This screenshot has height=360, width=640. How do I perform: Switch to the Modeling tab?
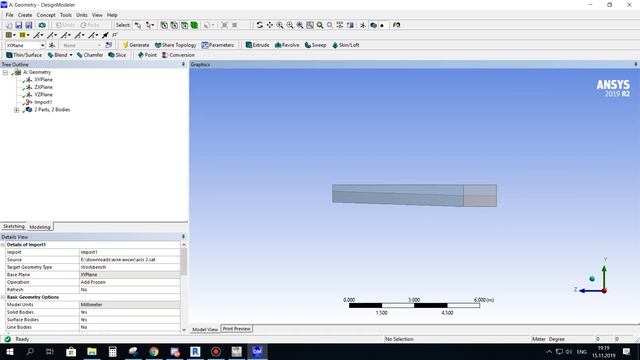click(x=40, y=227)
